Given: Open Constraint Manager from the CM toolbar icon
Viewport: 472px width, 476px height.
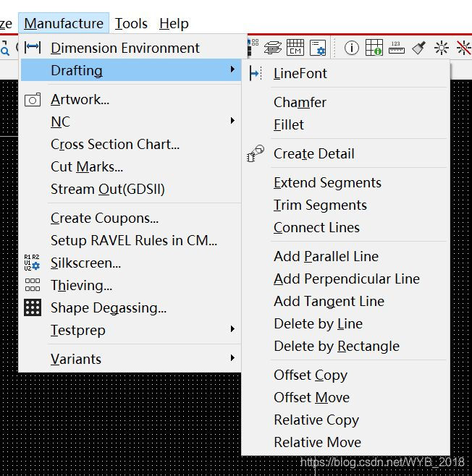Looking at the screenshot, I should (295, 48).
